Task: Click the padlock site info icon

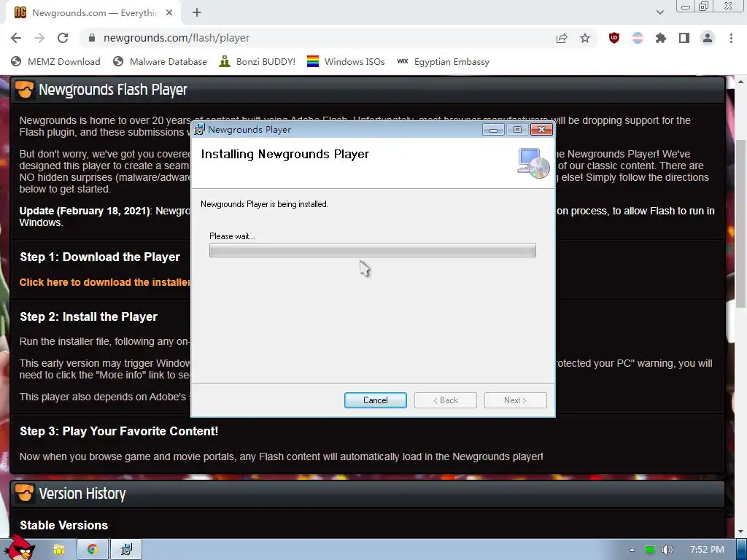Action: tap(92, 38)
